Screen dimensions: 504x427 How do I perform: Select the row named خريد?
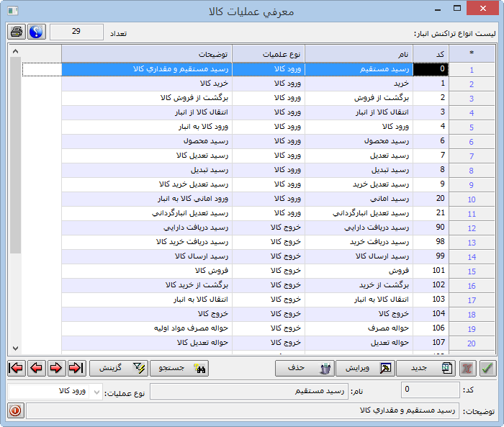pos(359,84)
